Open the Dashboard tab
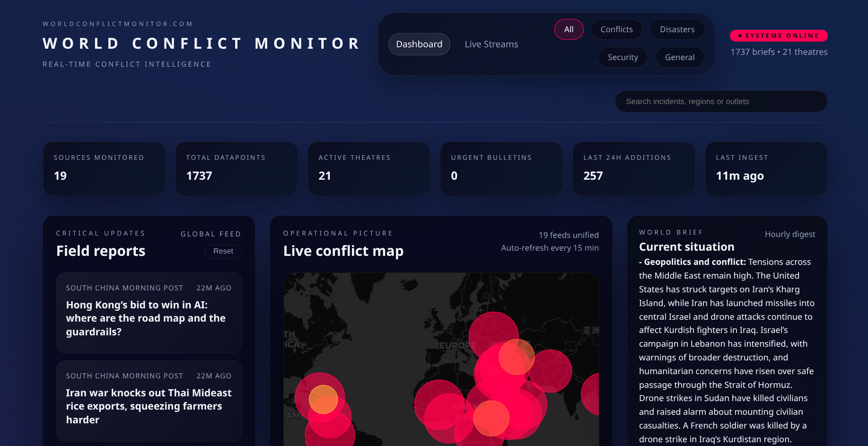This screenshot has width=868, height=446. coord(419,44)
